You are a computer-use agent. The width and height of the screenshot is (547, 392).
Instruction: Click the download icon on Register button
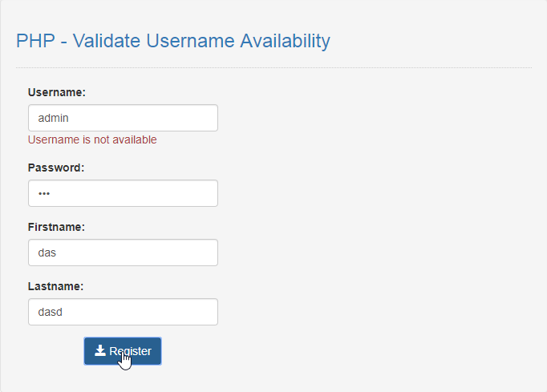pos(100,350)
